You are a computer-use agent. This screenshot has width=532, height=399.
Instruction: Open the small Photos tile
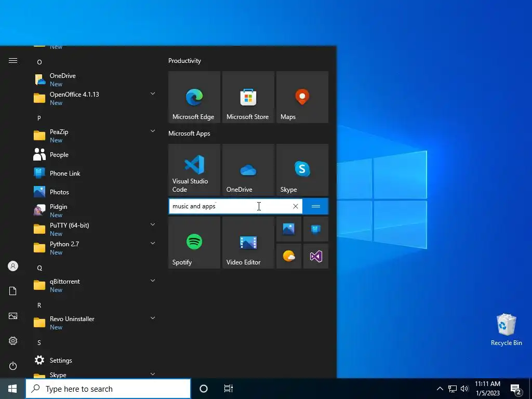289,229
